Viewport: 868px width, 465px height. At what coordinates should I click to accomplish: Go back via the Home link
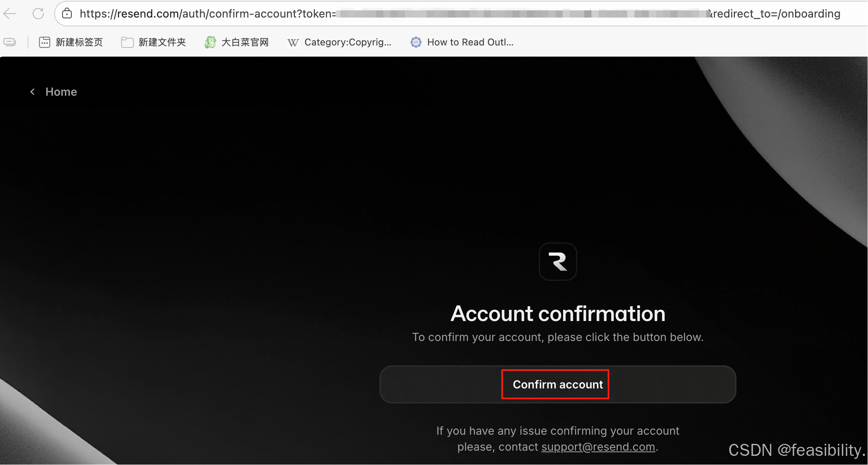pos(61,92)
